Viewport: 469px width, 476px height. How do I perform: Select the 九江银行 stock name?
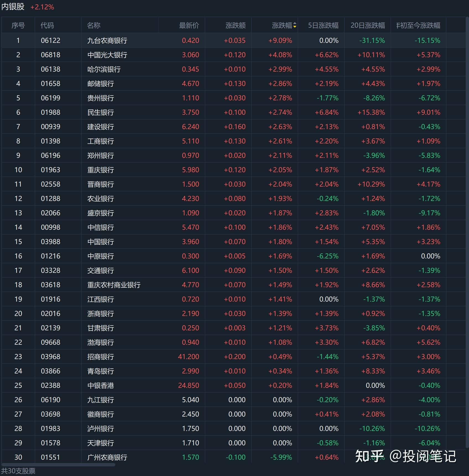click(x=101, y=400)
